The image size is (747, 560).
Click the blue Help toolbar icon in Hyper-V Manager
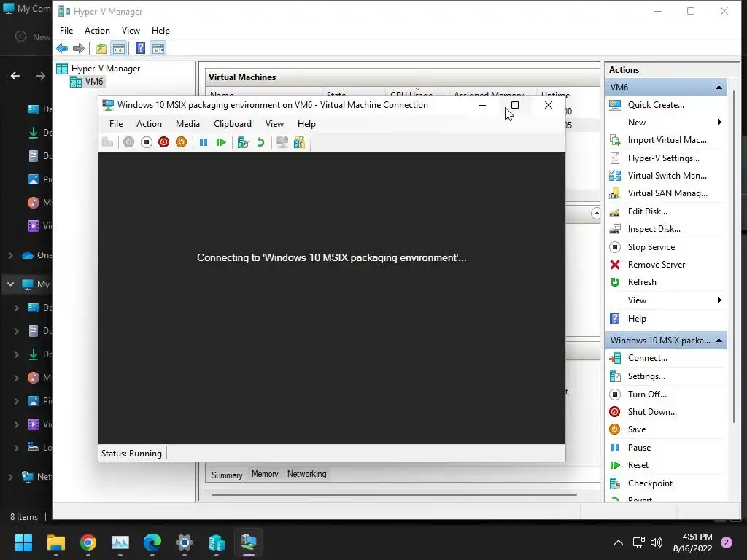[141, 48]
